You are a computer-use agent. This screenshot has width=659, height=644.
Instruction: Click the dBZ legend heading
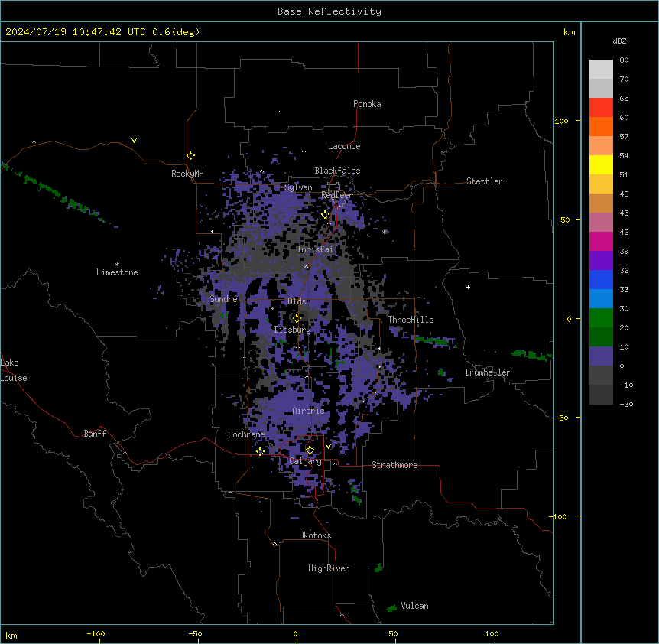click(619, 41)
